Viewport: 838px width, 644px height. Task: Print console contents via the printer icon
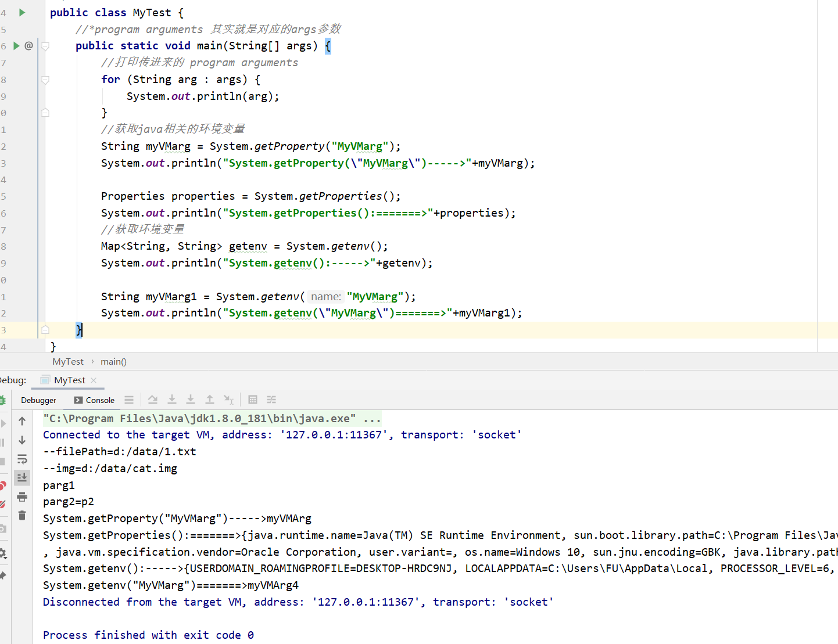pos(22,497)
